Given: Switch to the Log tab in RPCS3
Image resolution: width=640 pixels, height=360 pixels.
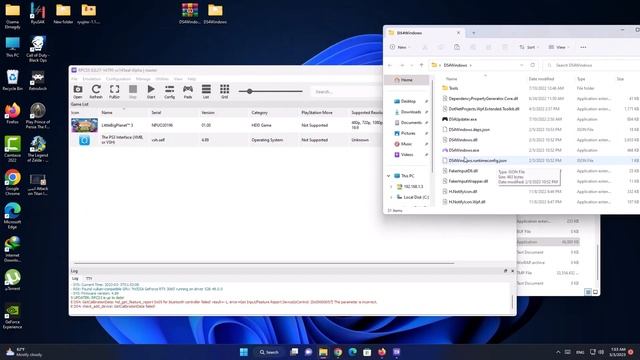Looking at the screenshot, I should coord(75,278).
